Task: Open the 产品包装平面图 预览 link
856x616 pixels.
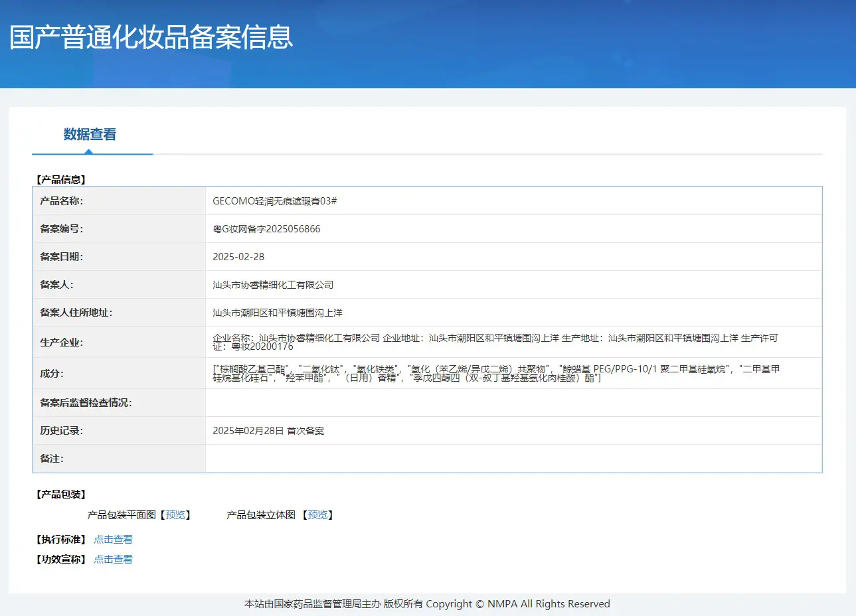Action: [x=175, y=515]
